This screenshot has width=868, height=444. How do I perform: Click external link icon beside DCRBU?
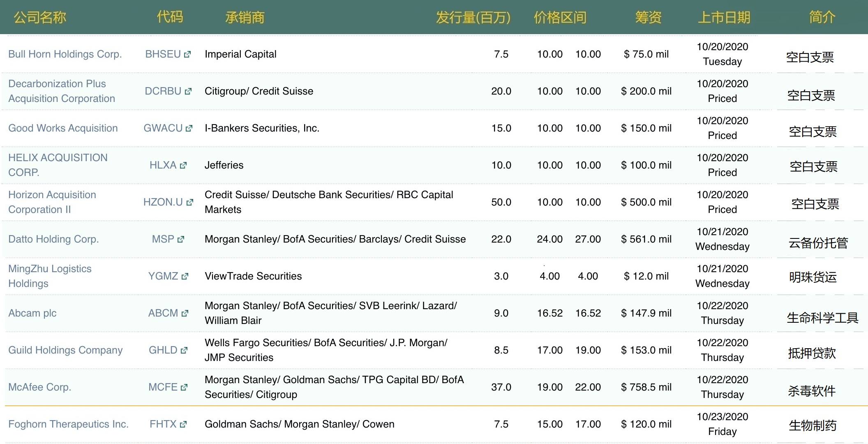(188, 91)
